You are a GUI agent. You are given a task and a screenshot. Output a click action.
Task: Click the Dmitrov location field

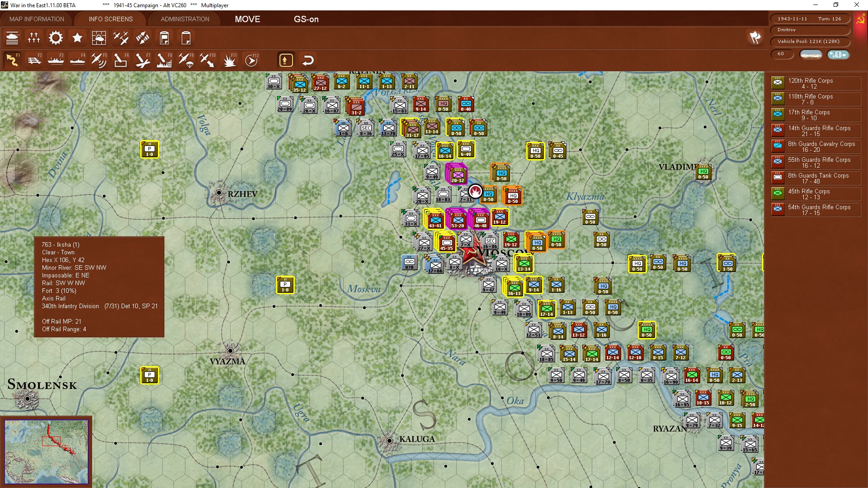click(x=810, y=30)
